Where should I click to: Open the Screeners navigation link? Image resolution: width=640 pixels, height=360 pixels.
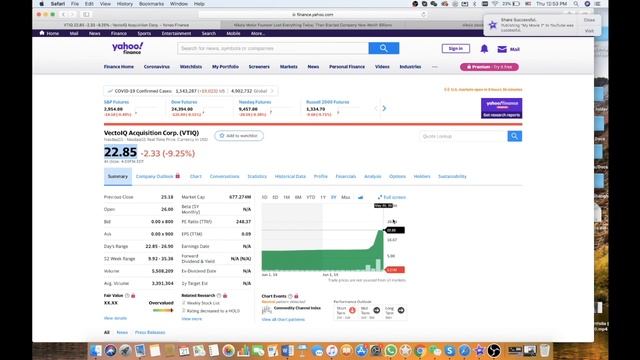click(259, 67)
